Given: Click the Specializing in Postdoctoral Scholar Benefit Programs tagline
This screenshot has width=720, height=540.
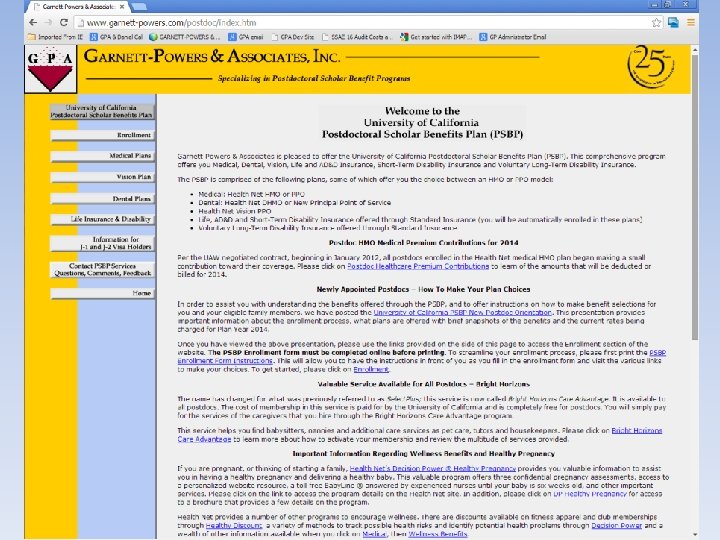Looking at the screenshot, I should (x=314, y=79).
